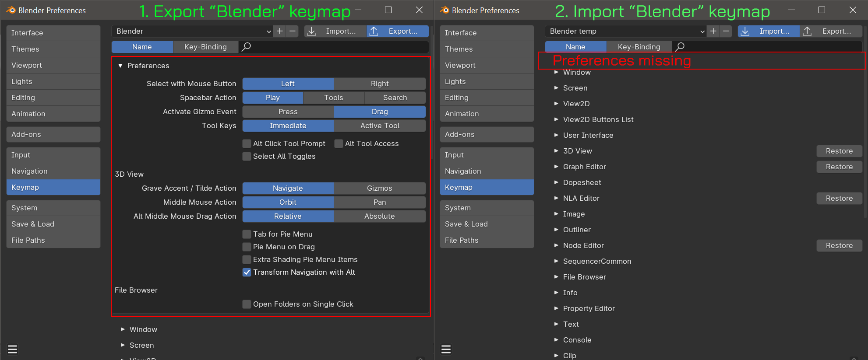
Task: Open the Navigation tab in right window
Action: 487,171
